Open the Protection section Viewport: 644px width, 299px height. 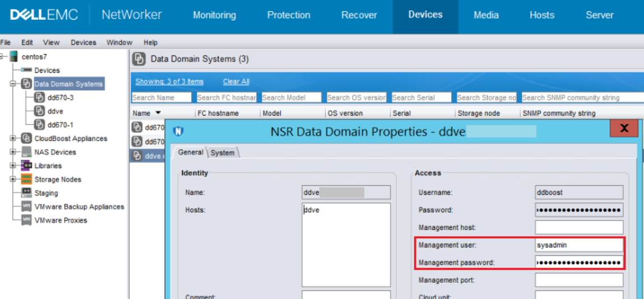click(x=289, y=15)
